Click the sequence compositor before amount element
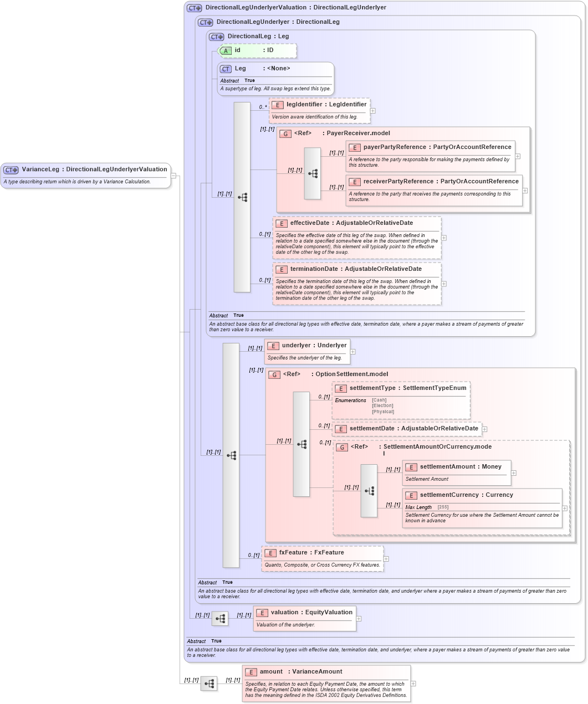This screenshot has height=704, width=588. 209,684
